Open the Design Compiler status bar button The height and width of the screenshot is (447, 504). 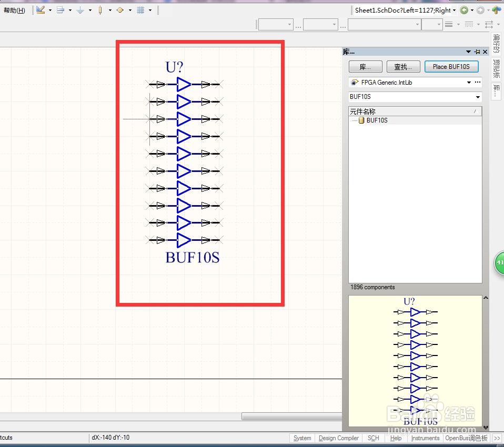tap(338, 438)
